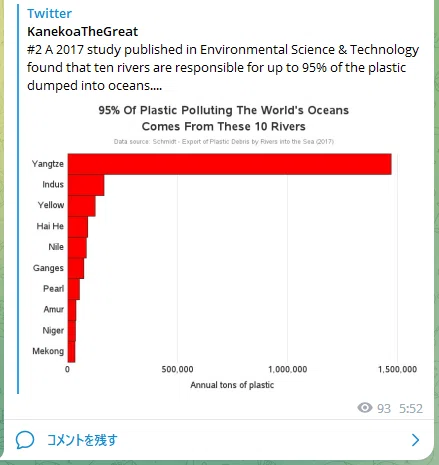Open the plastic rivers chart image
Image resolution: width=439 pixels, height=465 pixels.
(224, 248)
